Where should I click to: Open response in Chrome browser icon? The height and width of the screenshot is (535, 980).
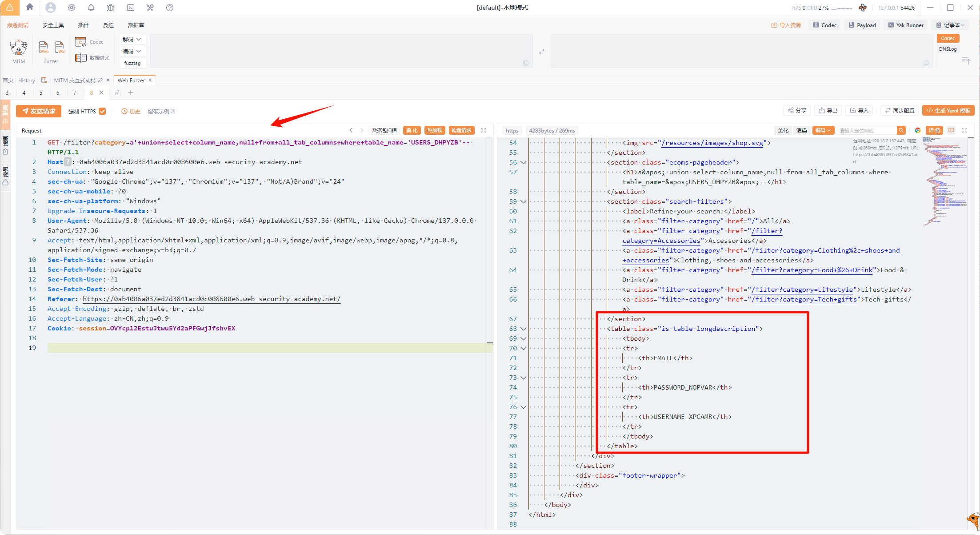point(918,130)
